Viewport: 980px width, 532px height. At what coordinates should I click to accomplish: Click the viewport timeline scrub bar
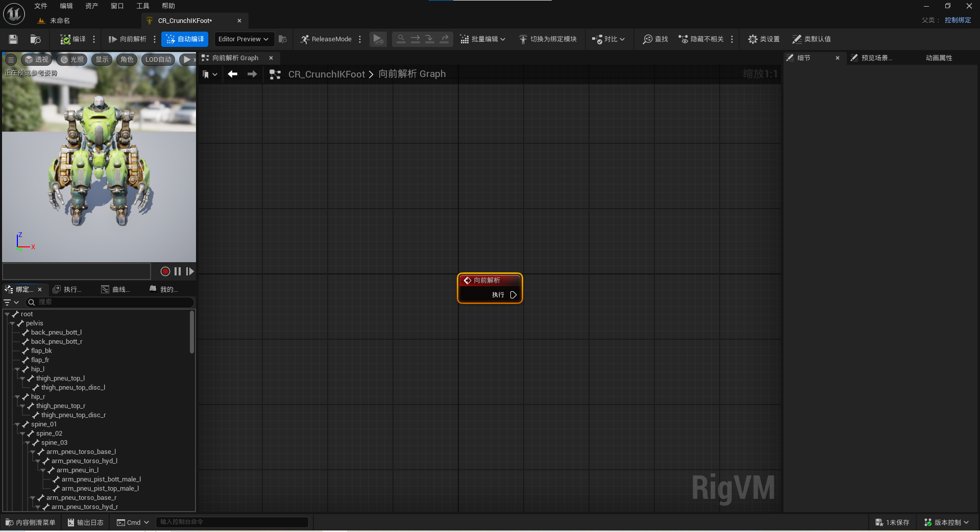pos(77,271)
